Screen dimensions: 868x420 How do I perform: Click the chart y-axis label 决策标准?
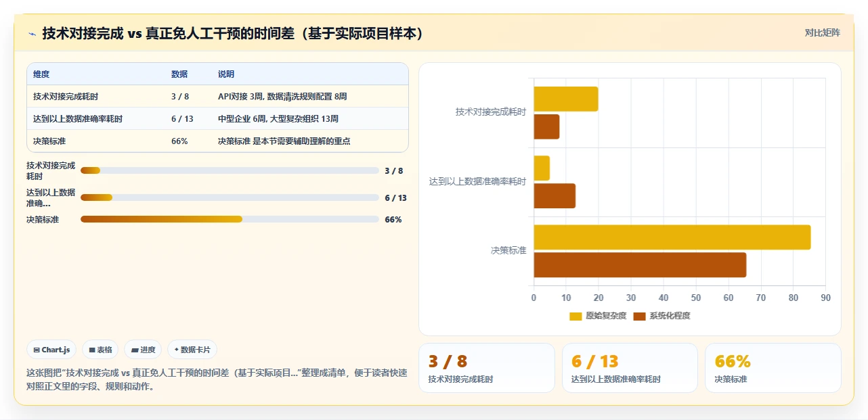(x=508, y=251)
